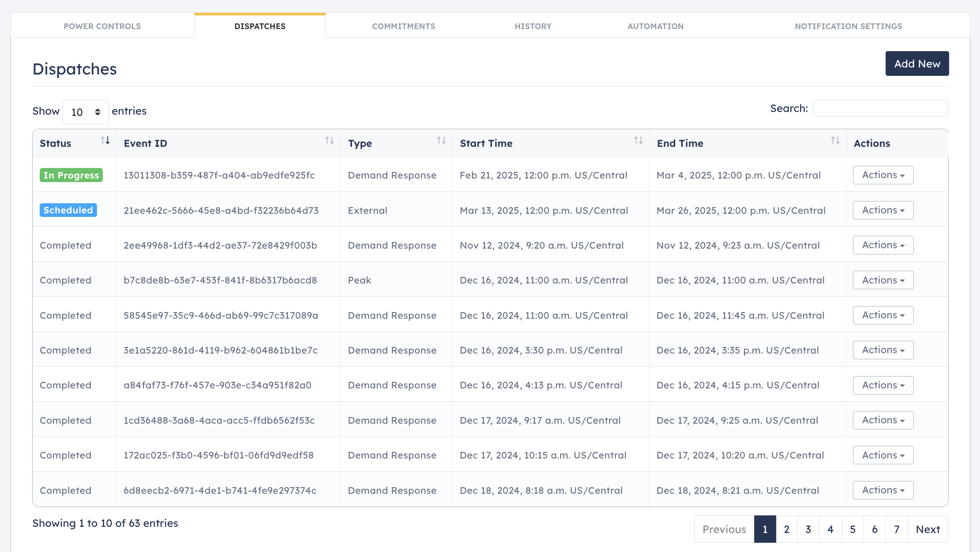Click event ID a84faf73-f76f-457e-903e-c34a951f82a0

point(217,385)
